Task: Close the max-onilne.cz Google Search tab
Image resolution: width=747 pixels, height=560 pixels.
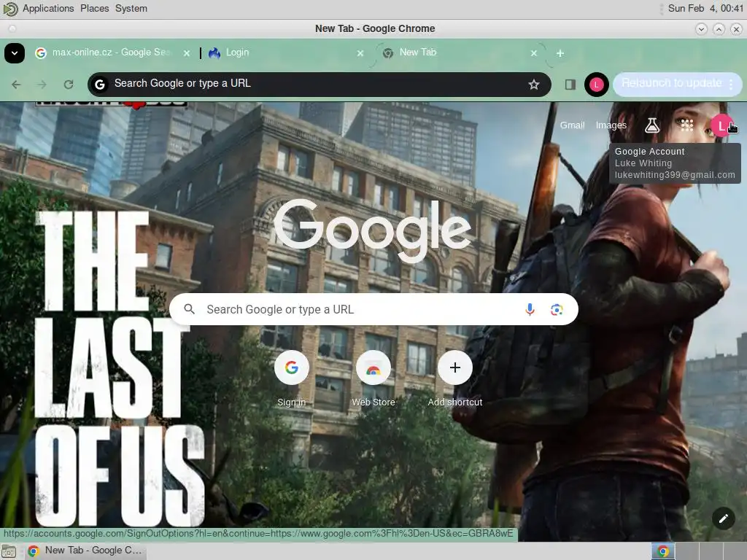Action: 187,53
